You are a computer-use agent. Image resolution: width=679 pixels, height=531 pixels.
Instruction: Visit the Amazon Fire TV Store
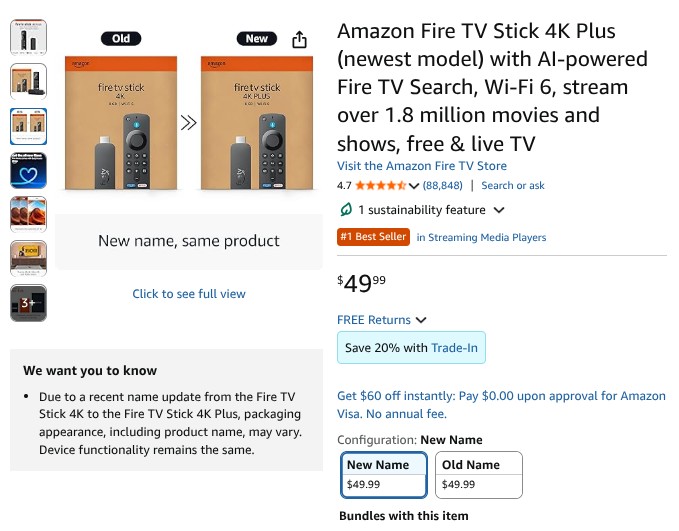pos(421,166)
